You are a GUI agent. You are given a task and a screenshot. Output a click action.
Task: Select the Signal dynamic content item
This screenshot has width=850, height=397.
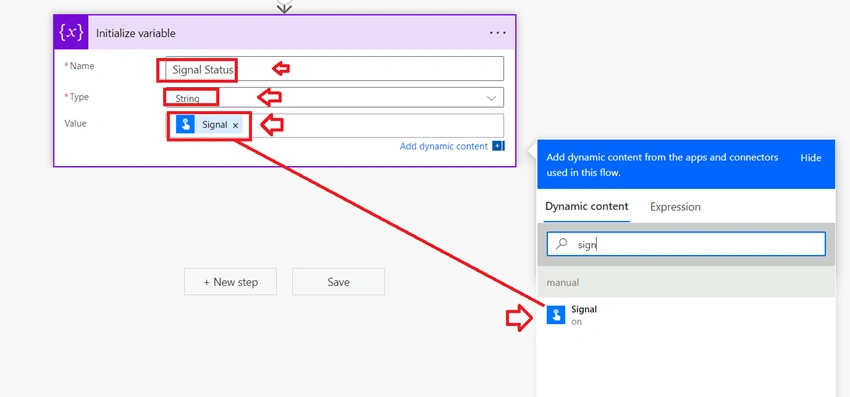point(686,315)
